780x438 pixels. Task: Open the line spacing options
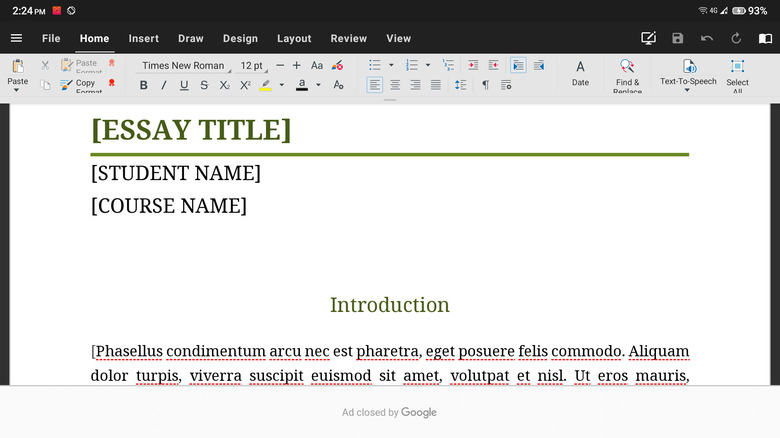460,85
